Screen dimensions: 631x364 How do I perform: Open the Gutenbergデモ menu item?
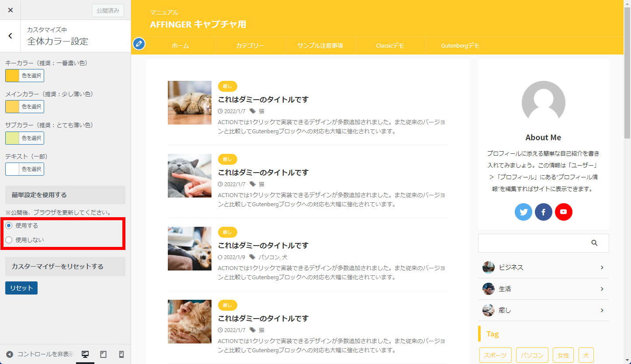tap(460, 45)
